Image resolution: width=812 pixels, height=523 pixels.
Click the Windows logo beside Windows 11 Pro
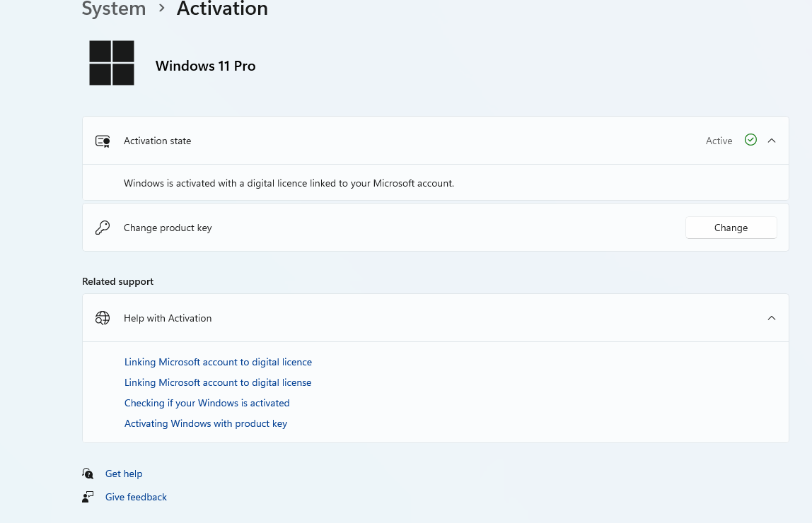[x=111, y=63]
